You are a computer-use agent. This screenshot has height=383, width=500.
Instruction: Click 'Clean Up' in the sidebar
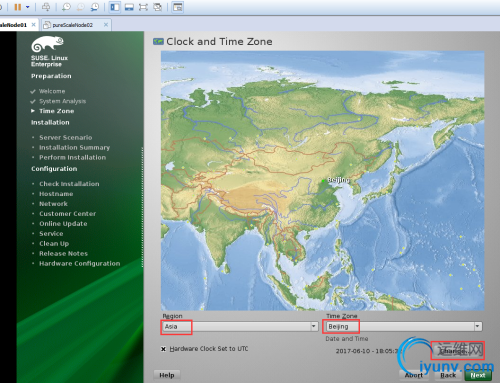tap(54, 244)
